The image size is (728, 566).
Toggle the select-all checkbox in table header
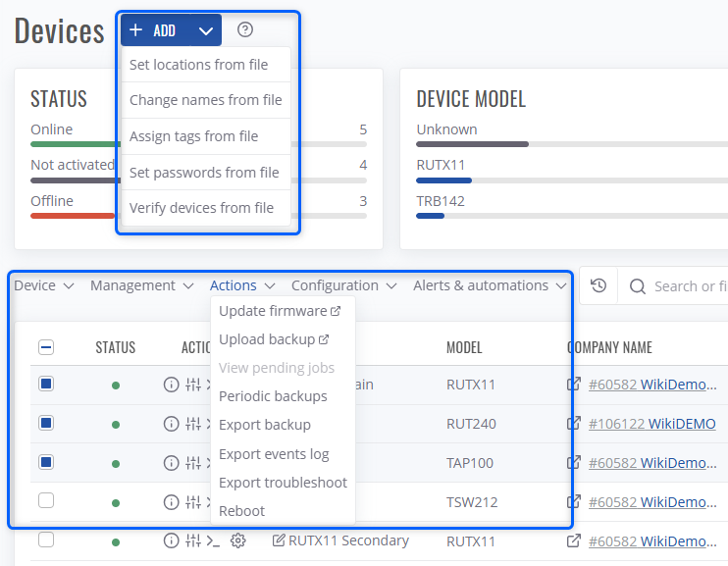tap(46, 347)
